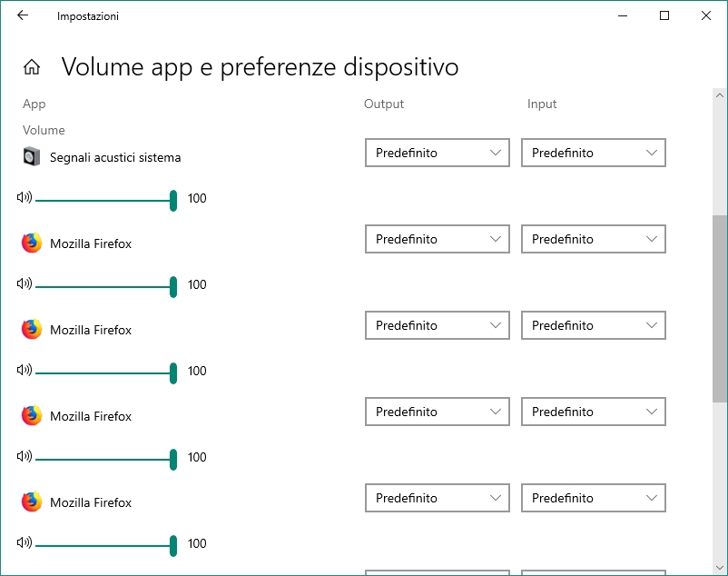Click the "Impostazioni" window title

click(x=88, y=16)
